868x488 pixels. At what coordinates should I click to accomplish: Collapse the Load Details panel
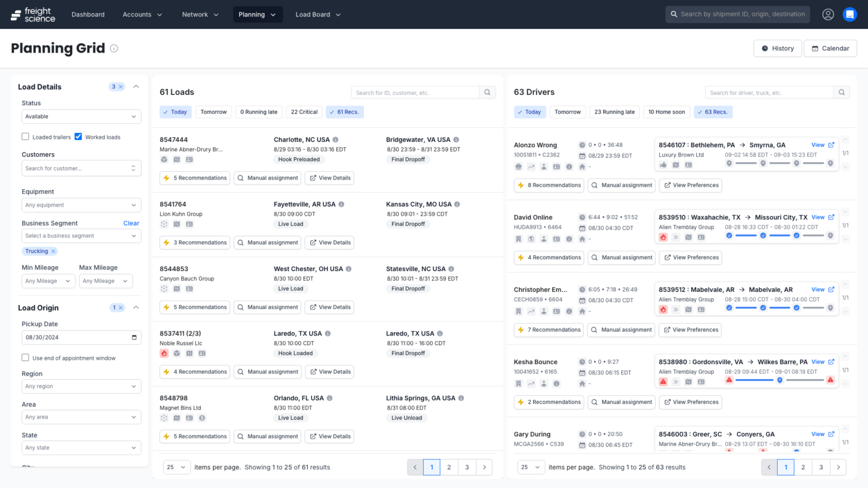(136, 86)
